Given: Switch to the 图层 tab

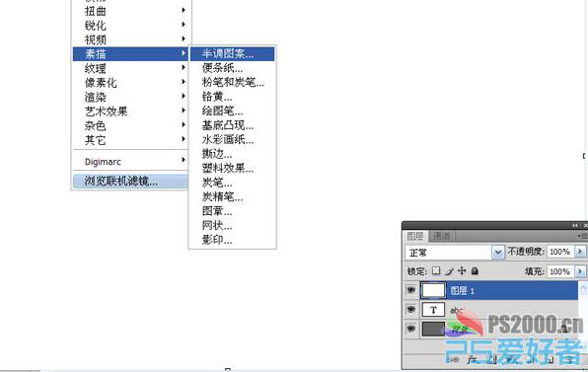Looking at the screenshot, I should [x=415, y=236].
